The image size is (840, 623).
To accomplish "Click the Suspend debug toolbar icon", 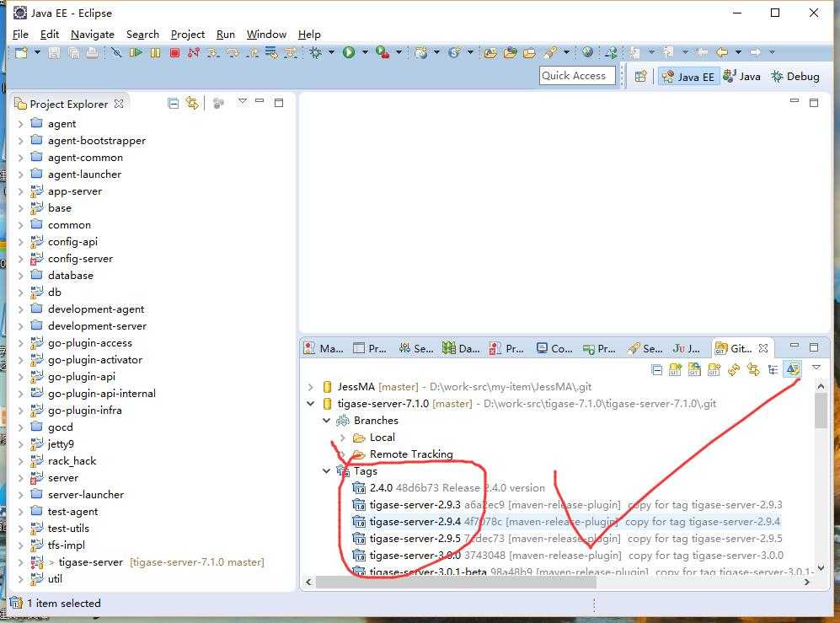I will tap(155, 52).
